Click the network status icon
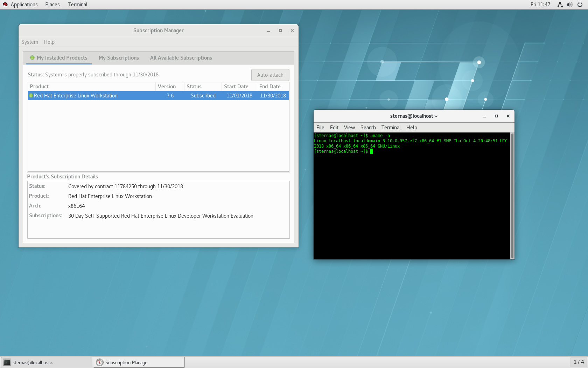Viewport: 588px width, 368px height. (x=560, y=5)
